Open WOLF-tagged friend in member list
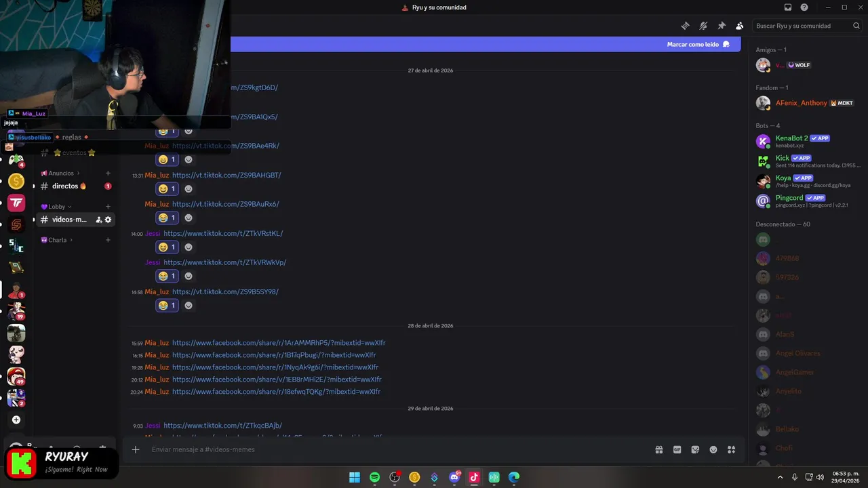 pyautogui.click(x=805, y=65)
